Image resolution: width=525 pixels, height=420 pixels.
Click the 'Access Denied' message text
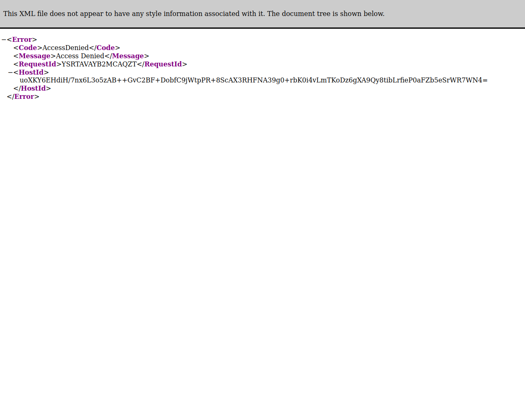click(x=80, y=56)
